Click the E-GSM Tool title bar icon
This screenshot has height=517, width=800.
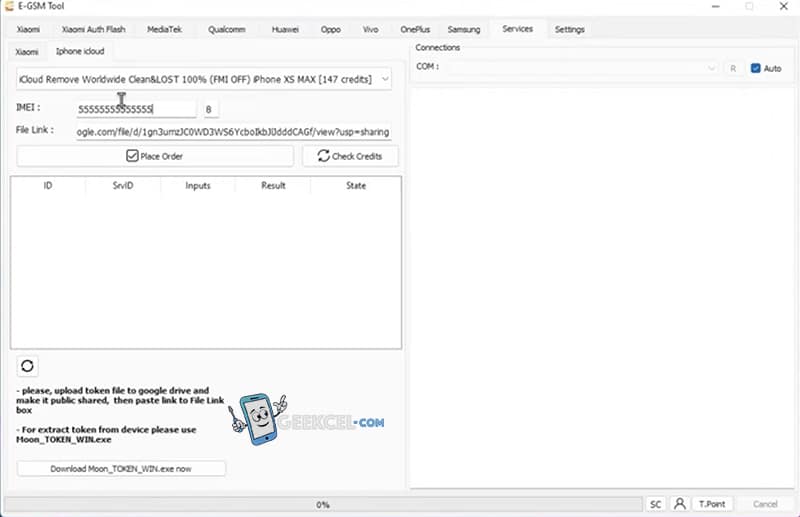tap(9, 6)
